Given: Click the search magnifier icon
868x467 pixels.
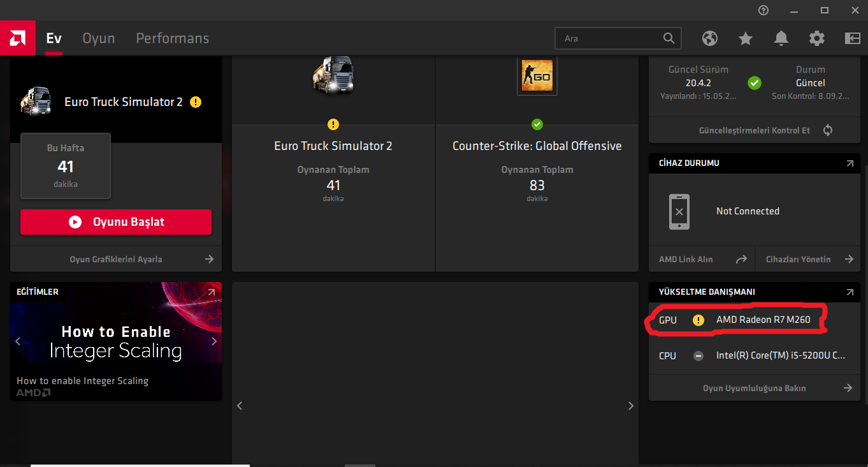Looking at the screenshot, I should click(669, 38).
